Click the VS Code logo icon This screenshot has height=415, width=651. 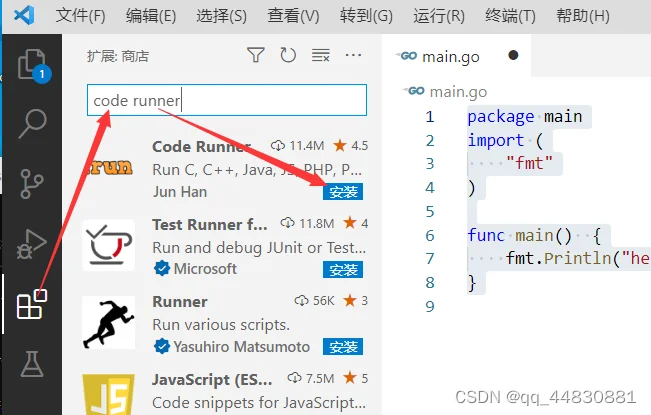click(x=24, y=16)
